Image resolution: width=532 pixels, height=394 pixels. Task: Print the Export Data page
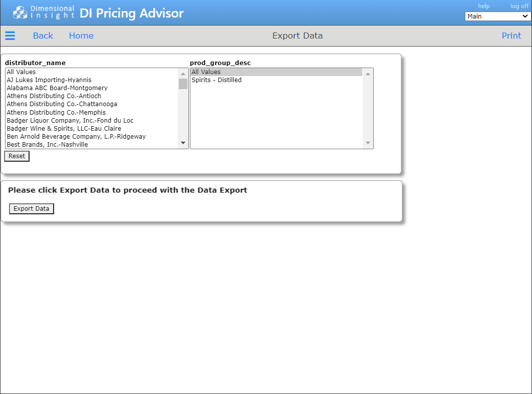pyautogui.click(x=511, y=36)
